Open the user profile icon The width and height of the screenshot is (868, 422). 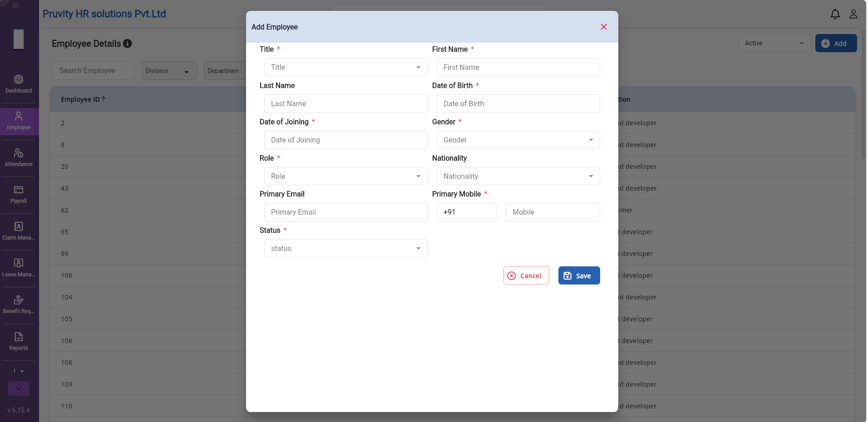pyautogui.click(x=853, y=14)
